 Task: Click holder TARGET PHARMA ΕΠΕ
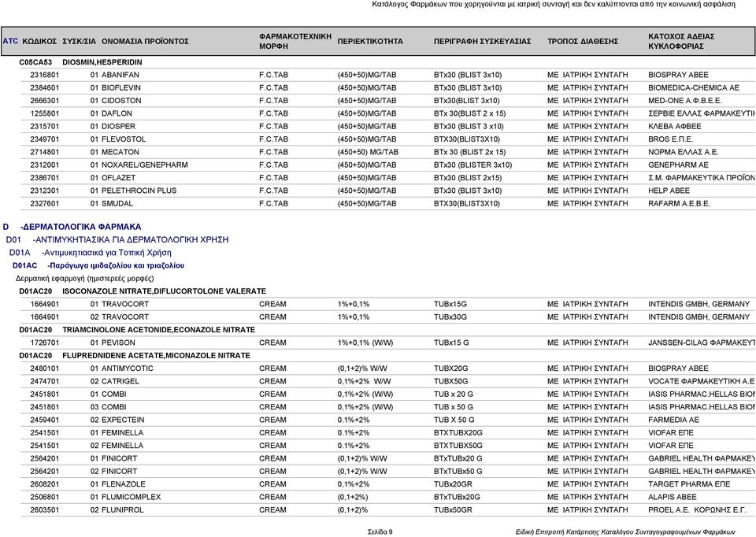[x=689, y=484]
